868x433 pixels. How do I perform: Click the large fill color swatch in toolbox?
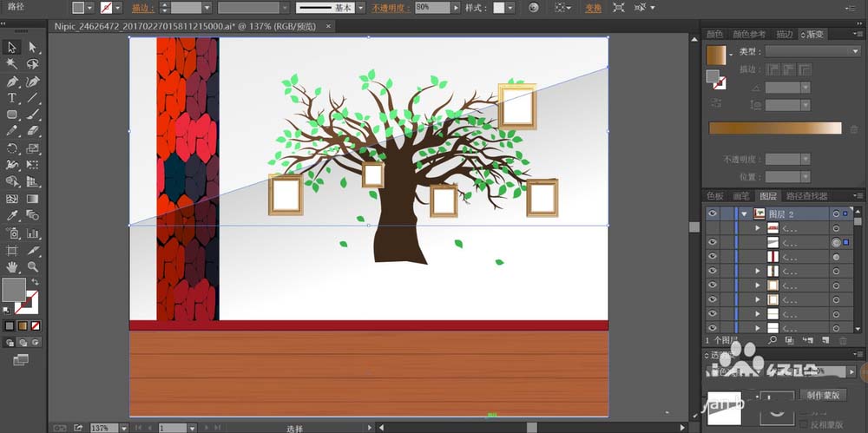click(14, 289)
